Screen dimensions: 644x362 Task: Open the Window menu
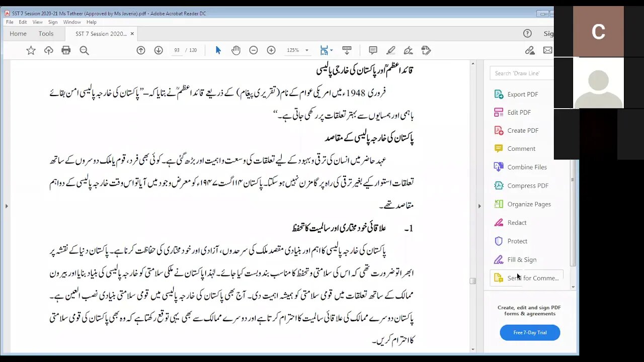pyautogui.click(x=72, y=22)
